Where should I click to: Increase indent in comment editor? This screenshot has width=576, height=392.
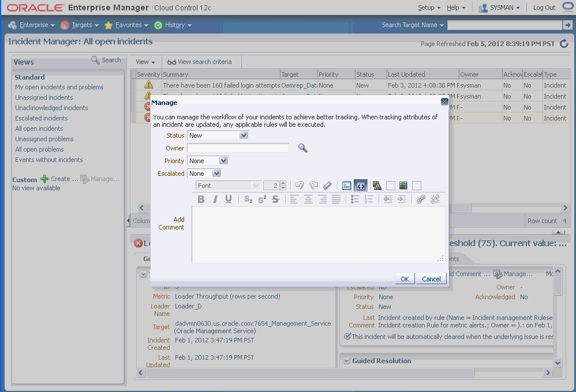click(402, 199)
